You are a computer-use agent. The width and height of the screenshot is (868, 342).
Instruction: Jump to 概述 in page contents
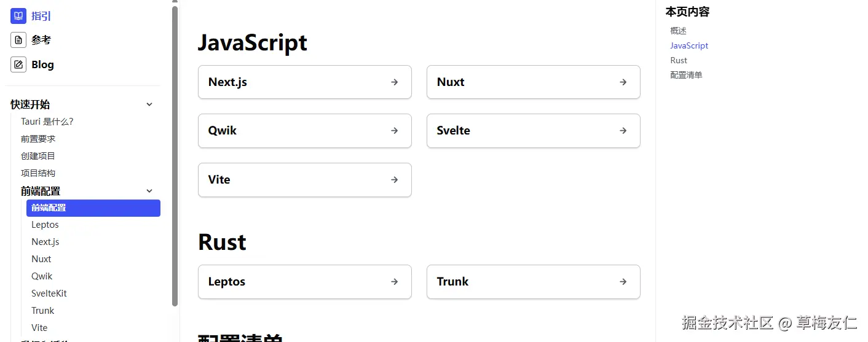pos(678,31)
